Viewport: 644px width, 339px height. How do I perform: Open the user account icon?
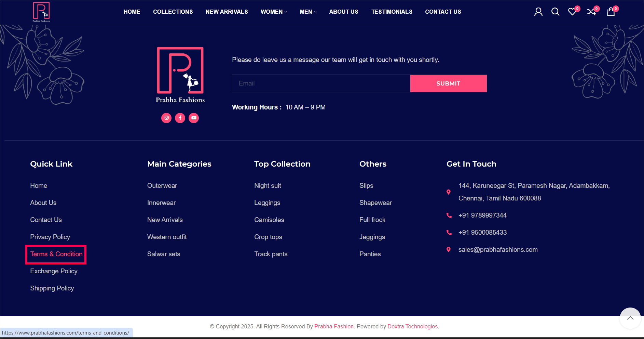point(538,12)
